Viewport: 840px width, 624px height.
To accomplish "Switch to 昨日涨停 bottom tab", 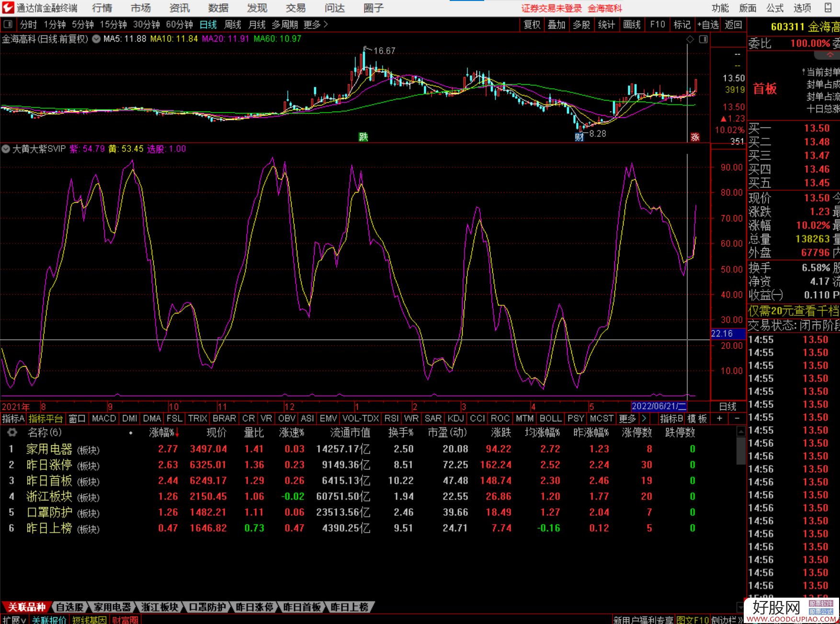I will (x=254, y=607).
